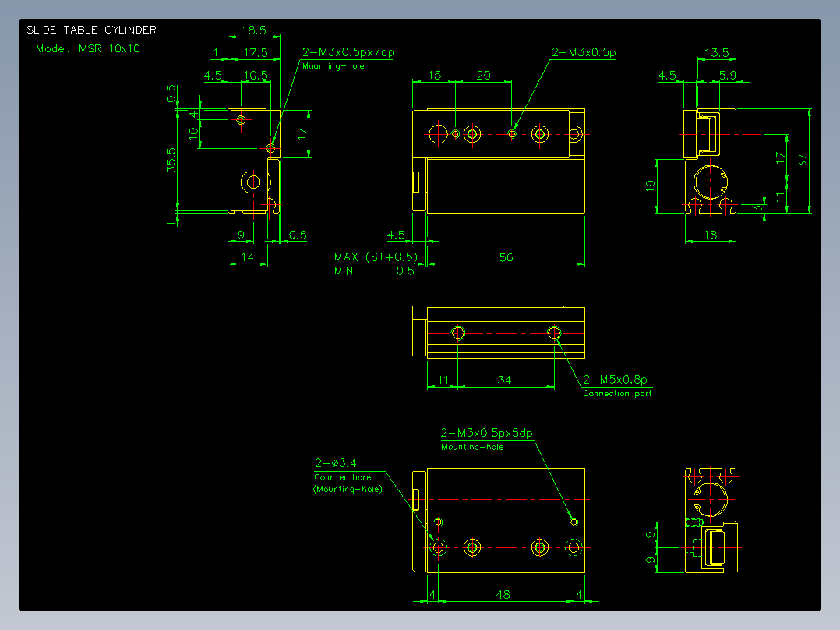Screen dimensions: 840x630
Task: Click the SLIDE TABLE CYLINDER title text
Action: 92,30
